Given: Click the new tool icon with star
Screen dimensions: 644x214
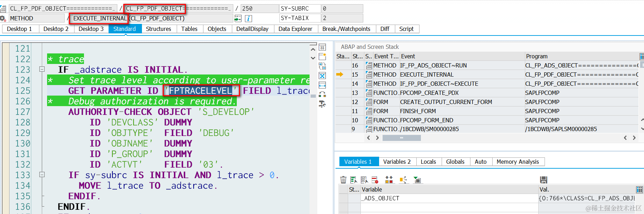Looking at the screenshot, I should (322, 57).
